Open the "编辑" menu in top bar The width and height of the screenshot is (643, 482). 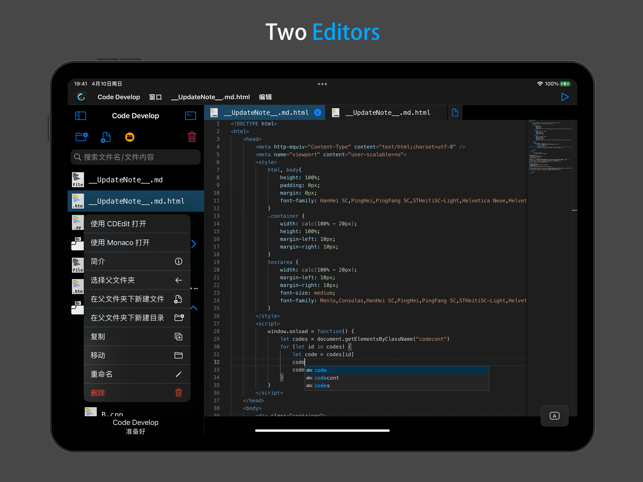point(265,97)
